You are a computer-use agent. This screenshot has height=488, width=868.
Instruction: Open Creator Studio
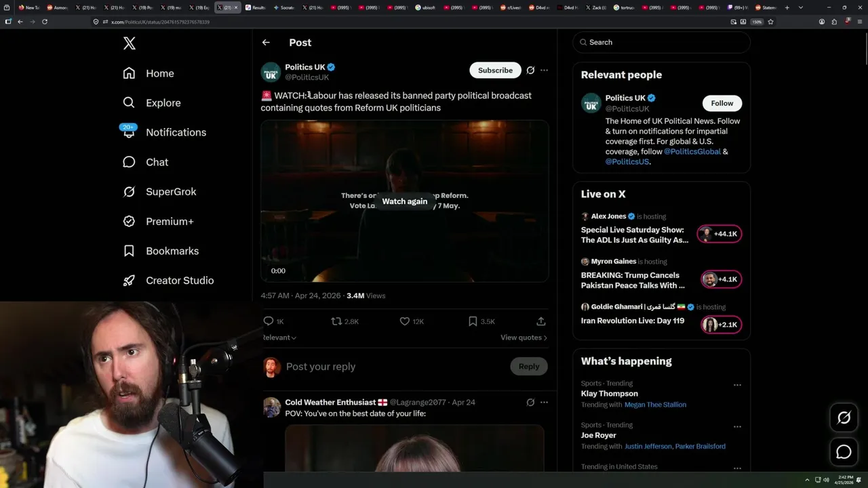click(x=168, y=281)
